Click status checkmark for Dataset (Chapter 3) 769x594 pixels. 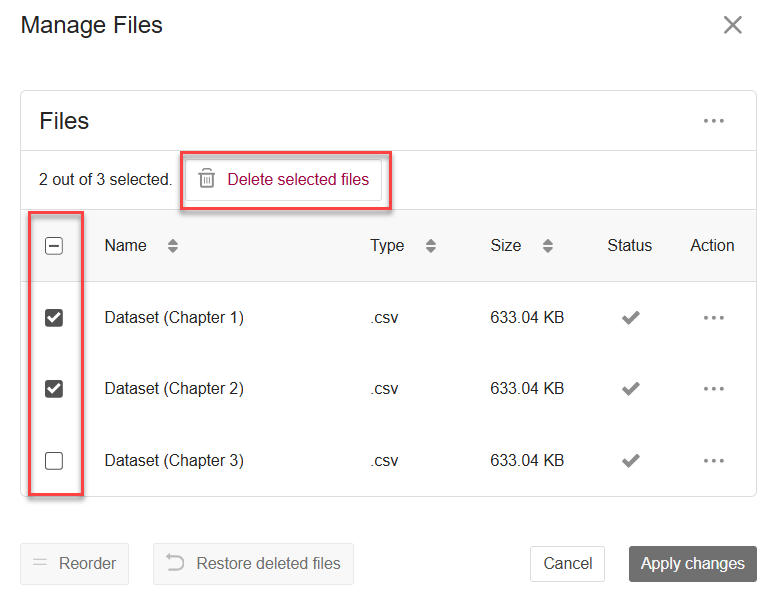pyautogui.click(x=630, y=461)
